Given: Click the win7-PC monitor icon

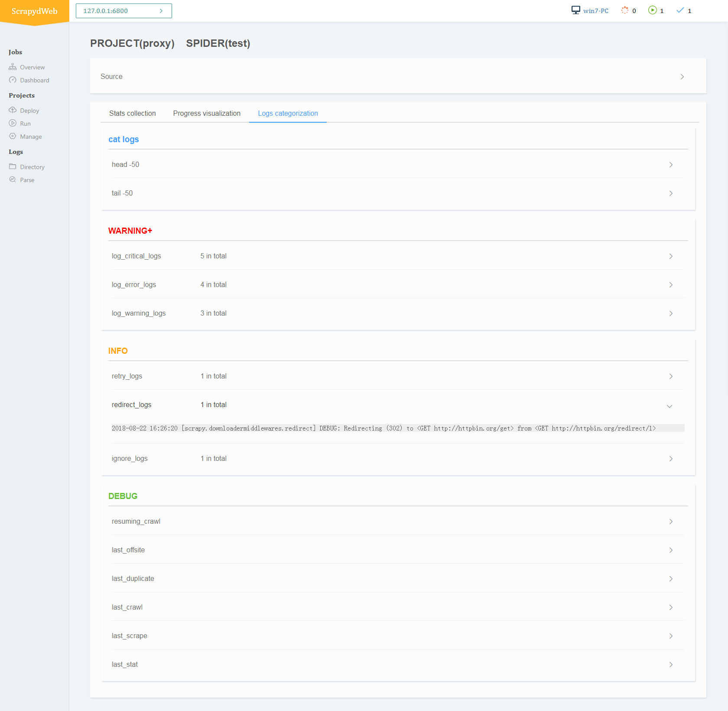Looking at the screenshot, I should 575,10.
